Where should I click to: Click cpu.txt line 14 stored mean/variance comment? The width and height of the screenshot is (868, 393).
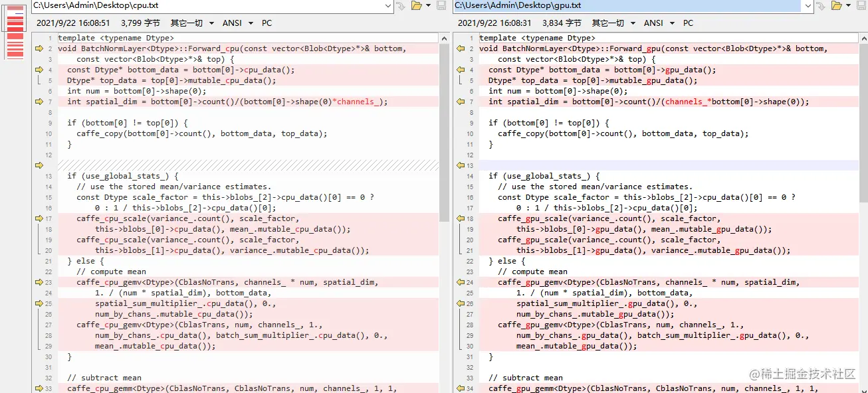coord(173,187)
